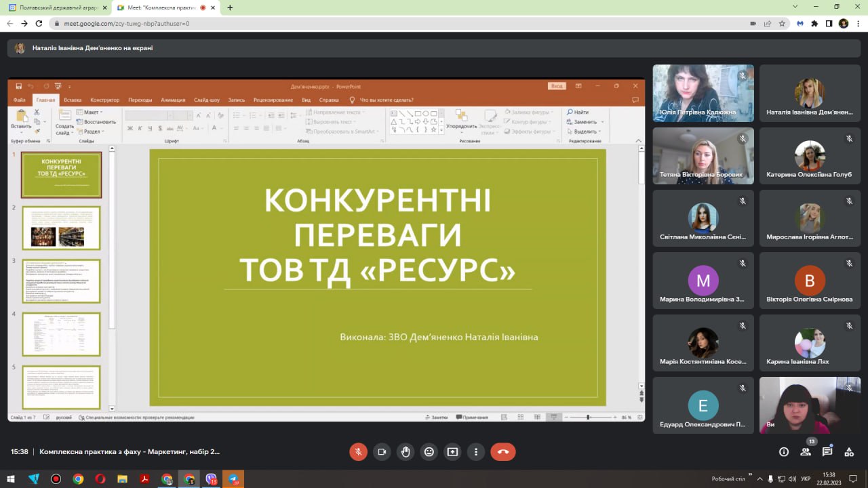Show the participants list with 13 badge
This screenshot has height=488, width=868.
coord(806,451)
